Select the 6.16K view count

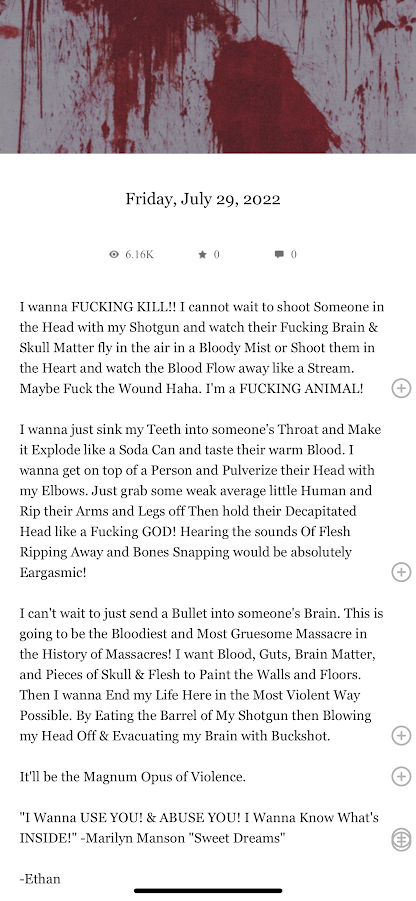coord(140,255)
